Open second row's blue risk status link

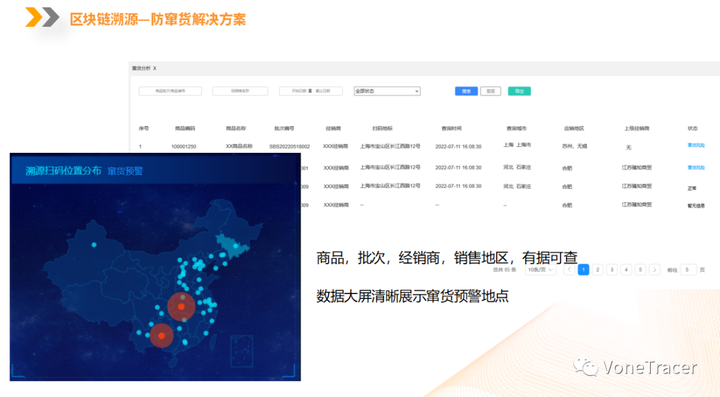[696, 168]
